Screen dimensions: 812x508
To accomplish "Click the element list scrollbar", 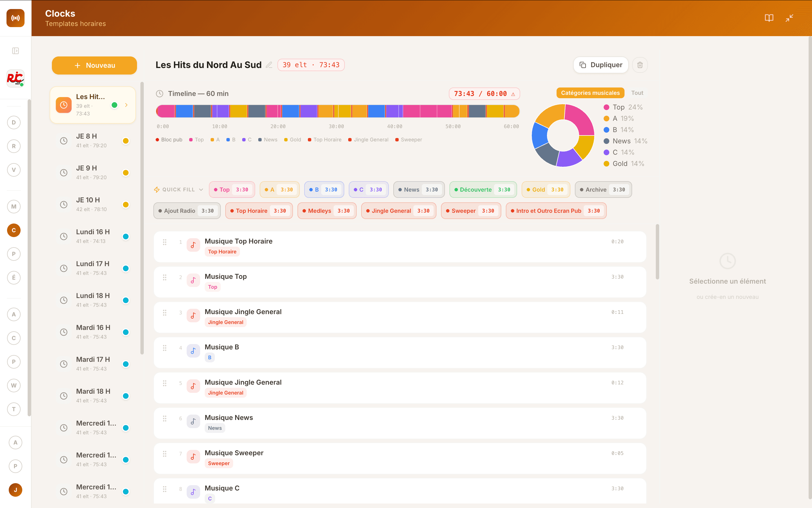I will [x=657, y=252].
